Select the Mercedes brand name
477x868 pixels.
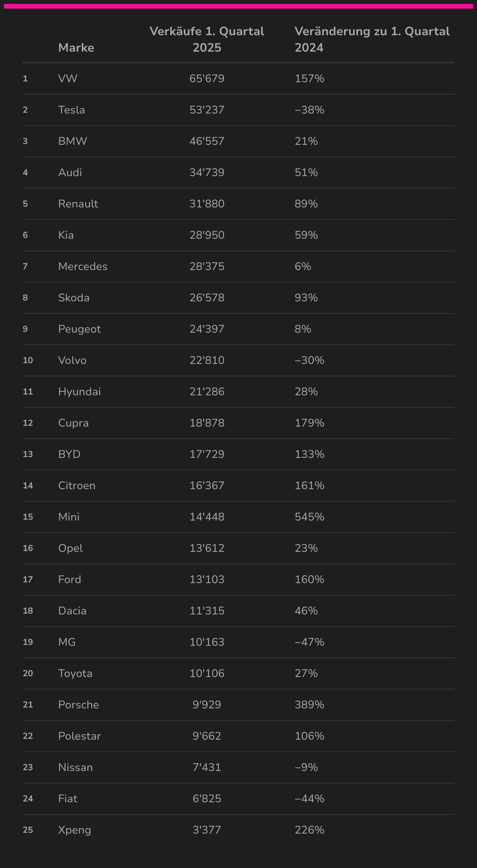click(83, 267)
